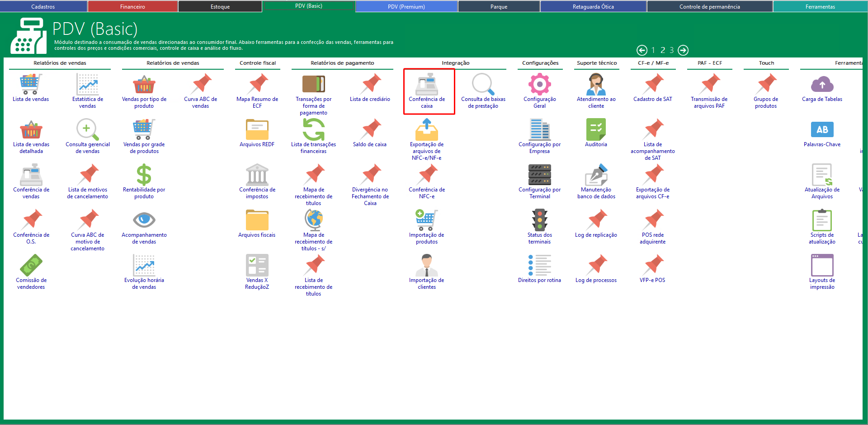Go to previous page with left arrow
Image resolution: width=868 pixels, height=425 pixels.
[x=642, y=50]
